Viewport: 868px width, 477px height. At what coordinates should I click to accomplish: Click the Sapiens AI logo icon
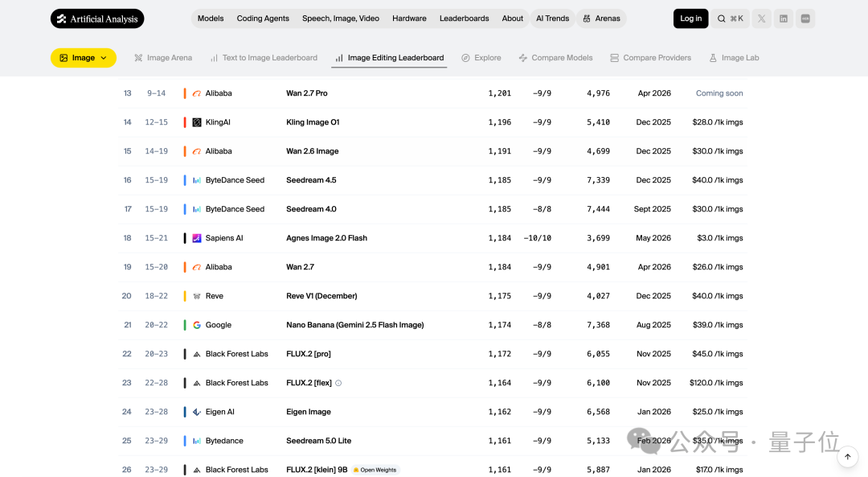(x=197, y=238)
